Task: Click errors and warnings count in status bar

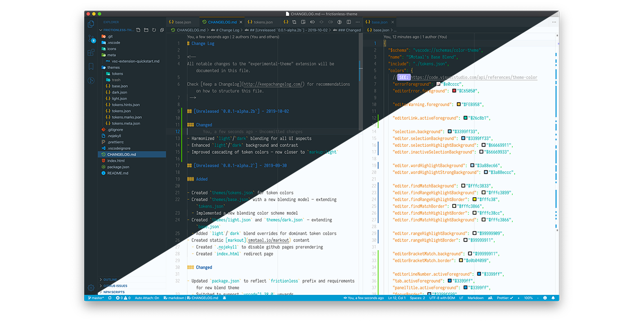Action: pyautogui.click(x=123, y=298)
